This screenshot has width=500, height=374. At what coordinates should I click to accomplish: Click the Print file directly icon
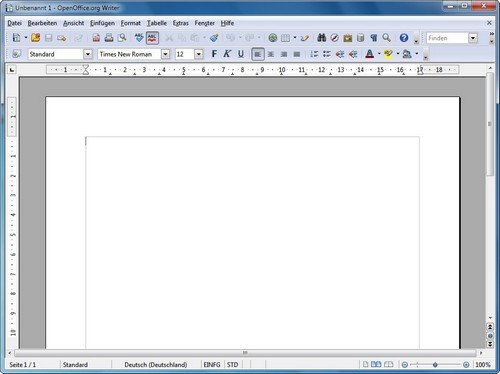click(x=109, y=38)
